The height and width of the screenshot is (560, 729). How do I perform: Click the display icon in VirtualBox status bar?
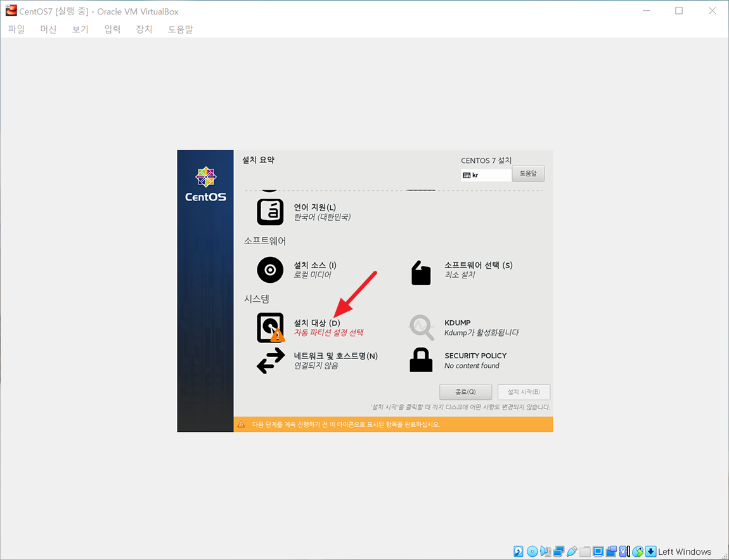[x=598, y=551]
